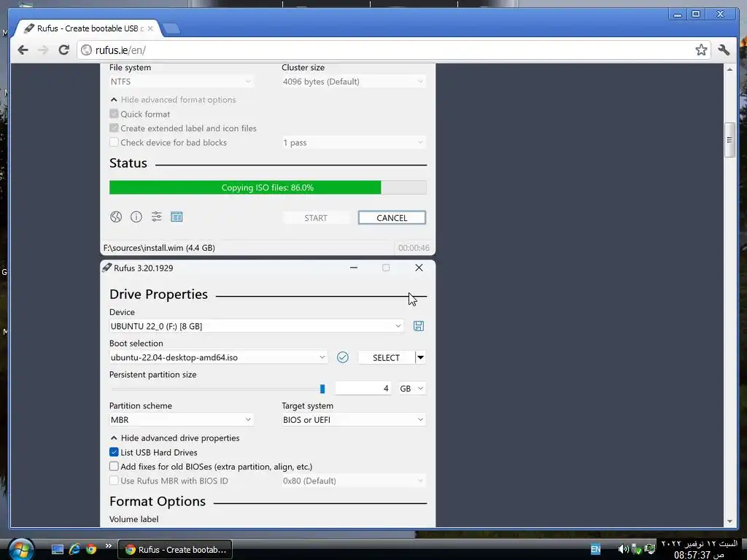Image resolution: width=747 pixels, height=560 pixels.
Task: Click the CANCEL button
Action: (x=392, y=217)
